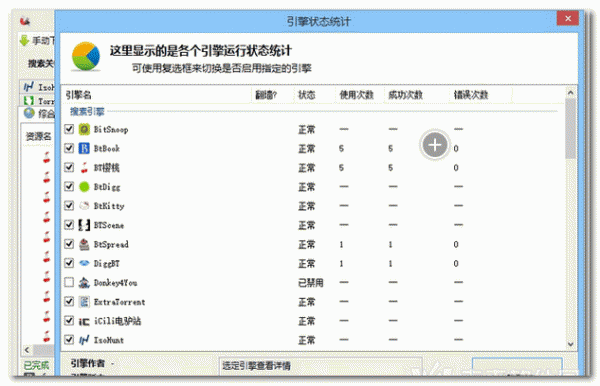This screenshot has width=600, height=386.
Task: Select the BtKitty engine name
Action: 109,206
